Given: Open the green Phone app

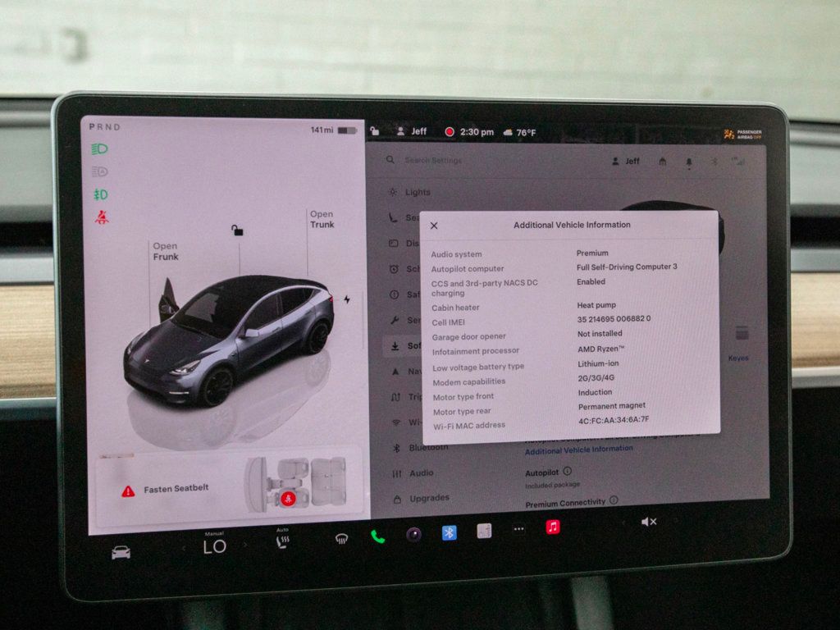Looking at the screenshot, I should [377, 536].
